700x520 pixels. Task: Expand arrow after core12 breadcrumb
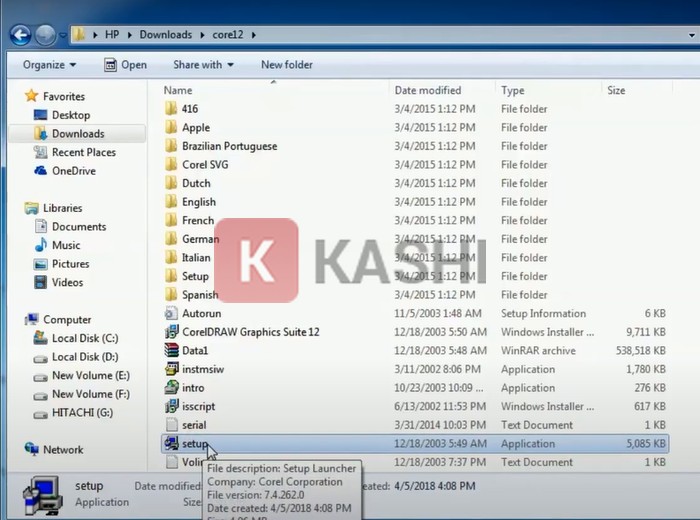point(254,35)
